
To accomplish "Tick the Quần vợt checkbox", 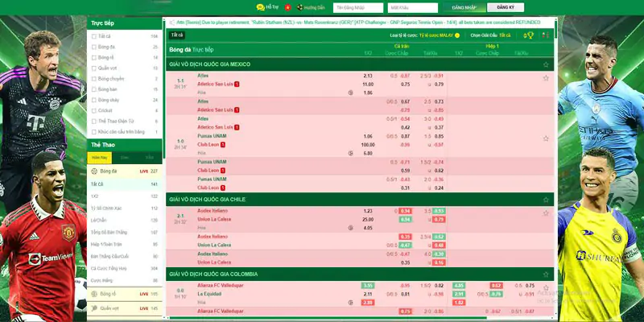I will [95, 68].
